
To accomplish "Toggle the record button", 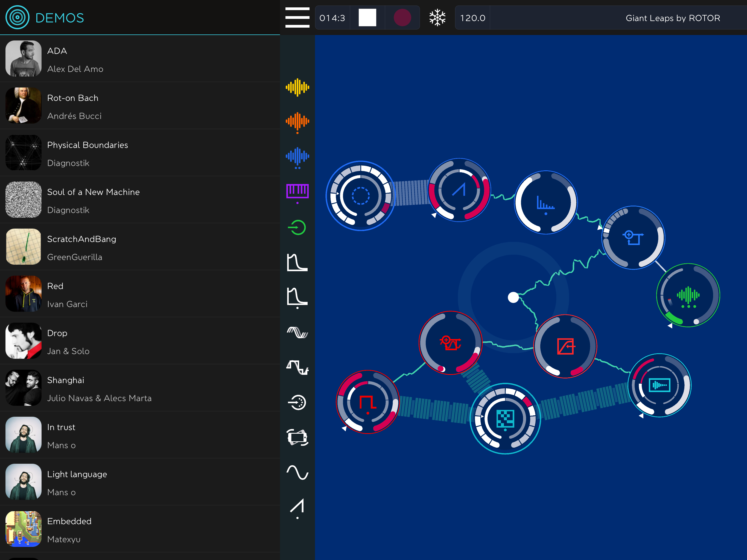I will pyautogui.click(x=402, y=17).
